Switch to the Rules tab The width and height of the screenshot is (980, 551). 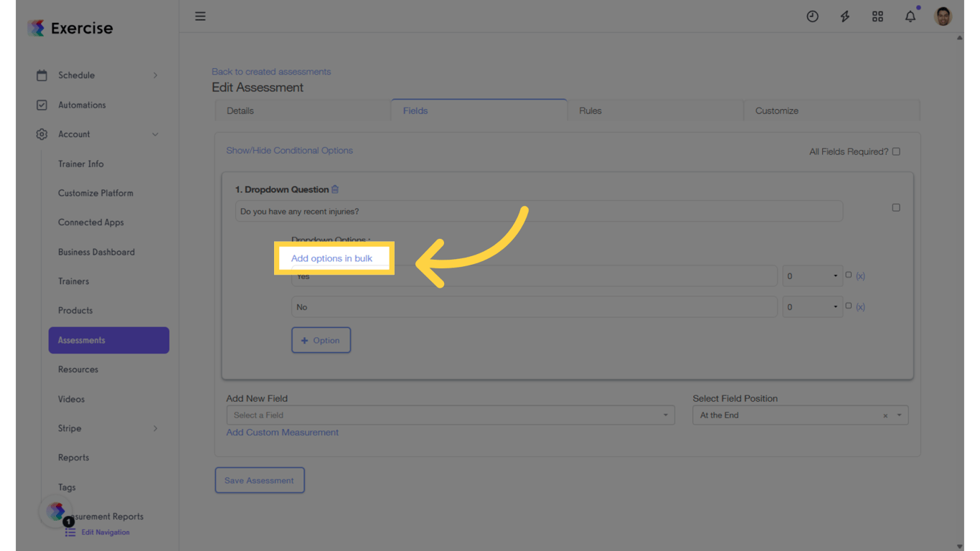[x=590, y=110]
